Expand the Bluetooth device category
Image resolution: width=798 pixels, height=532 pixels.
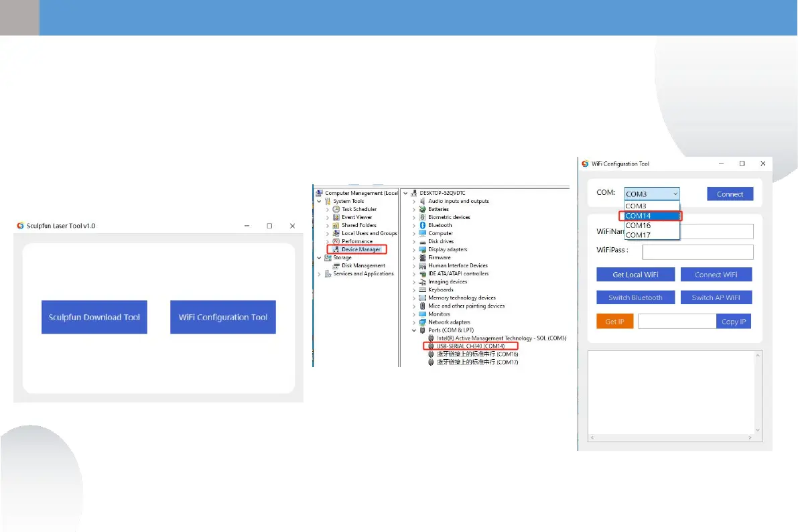[414, 226]
